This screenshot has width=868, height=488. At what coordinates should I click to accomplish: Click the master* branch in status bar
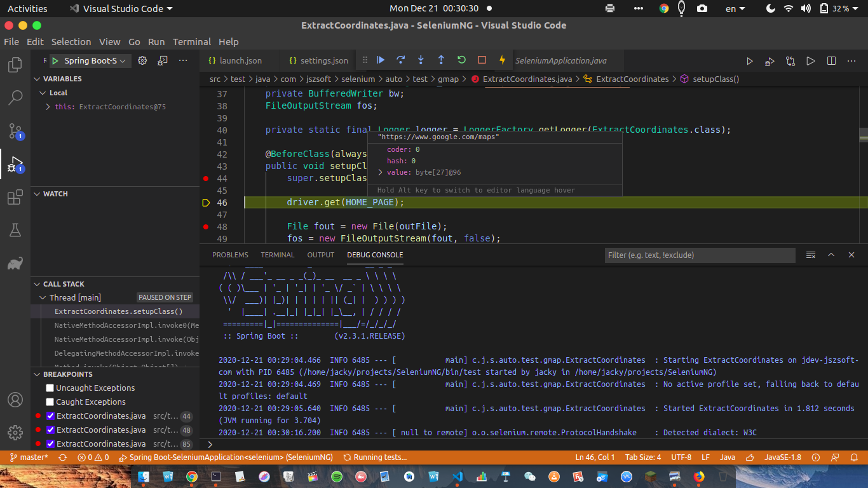[x=27, y=457]
